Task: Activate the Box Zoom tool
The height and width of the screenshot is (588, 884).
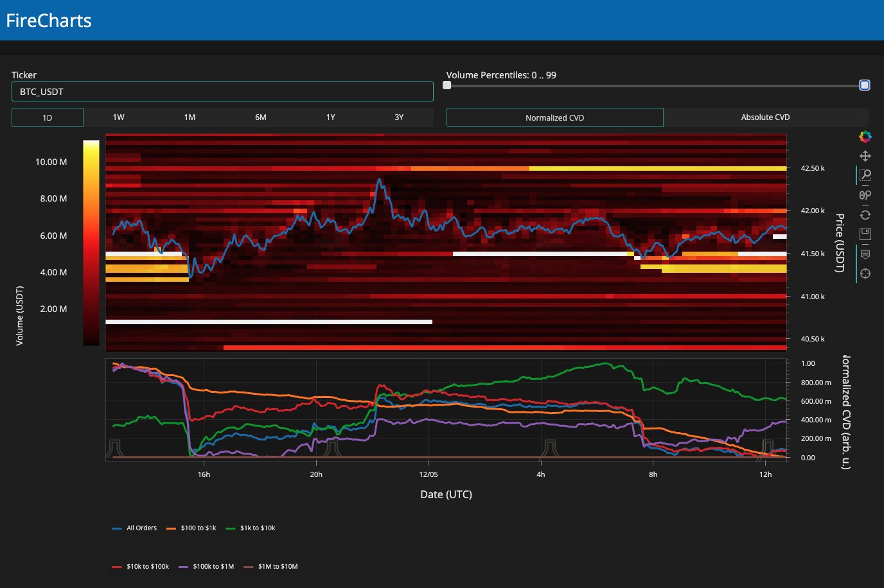Action: click(x=865, y=175)
